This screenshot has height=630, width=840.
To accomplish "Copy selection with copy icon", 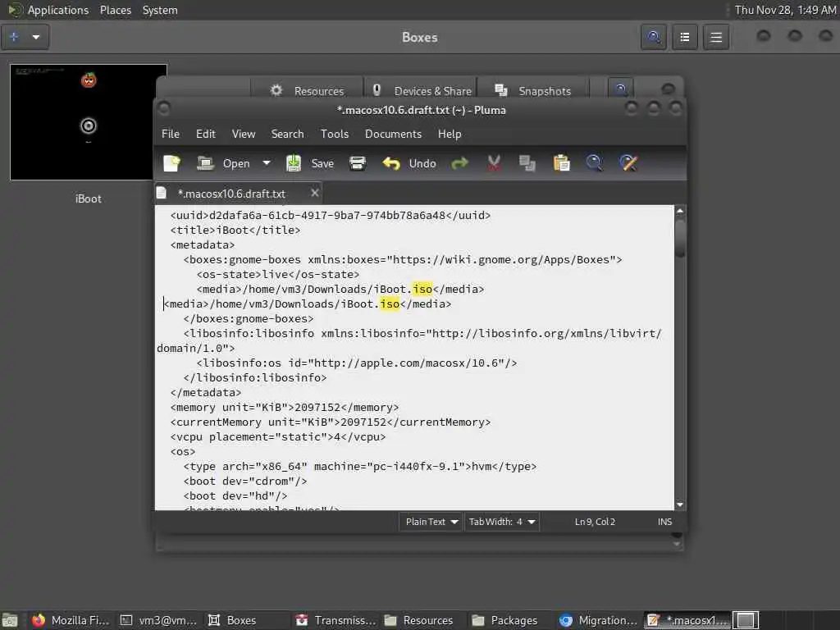I will 527,163.
